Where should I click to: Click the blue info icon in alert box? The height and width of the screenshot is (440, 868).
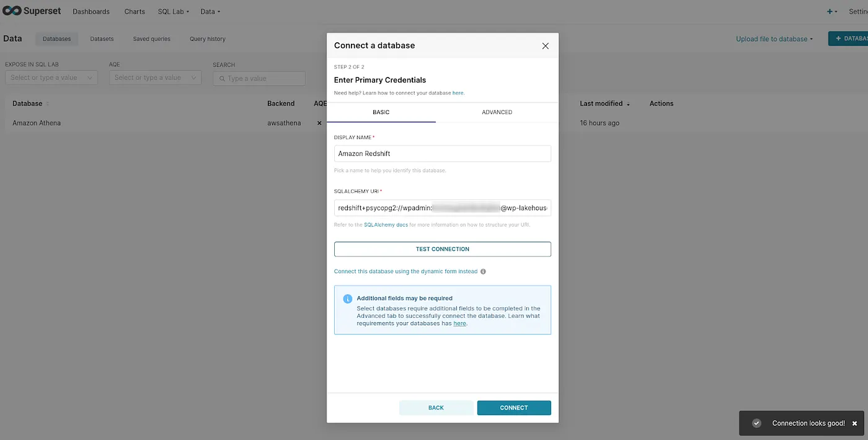point(348,299)
